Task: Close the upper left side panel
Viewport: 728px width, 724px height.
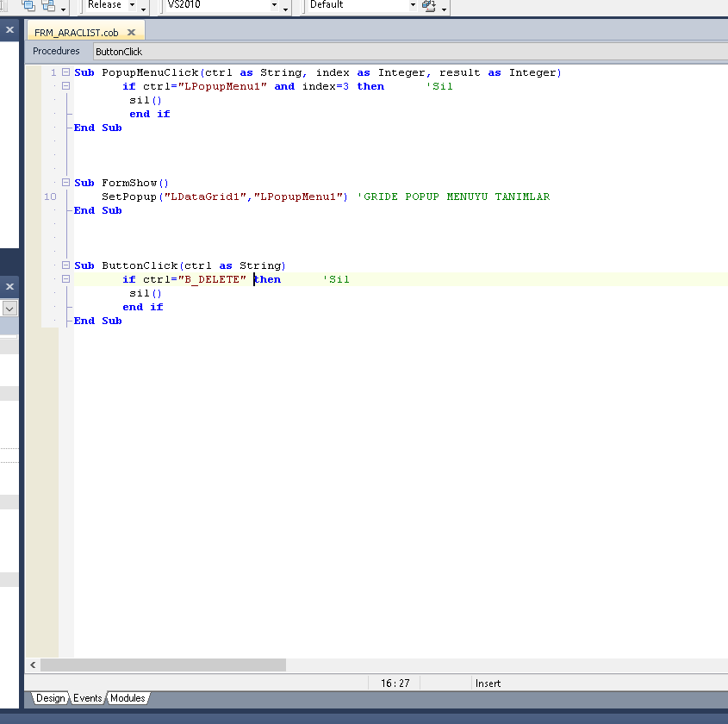Action: point(9,29)
